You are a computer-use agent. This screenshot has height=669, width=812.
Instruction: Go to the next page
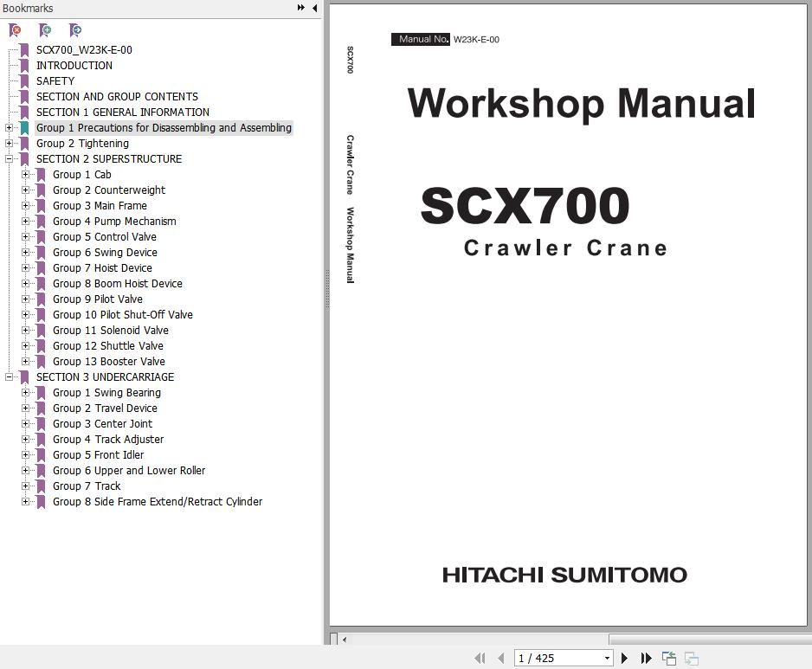(x=624, y=658)
